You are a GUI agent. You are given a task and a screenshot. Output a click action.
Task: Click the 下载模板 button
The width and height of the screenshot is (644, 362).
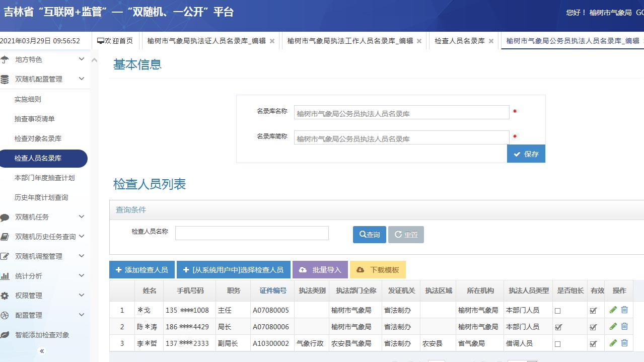click(378, 270)
